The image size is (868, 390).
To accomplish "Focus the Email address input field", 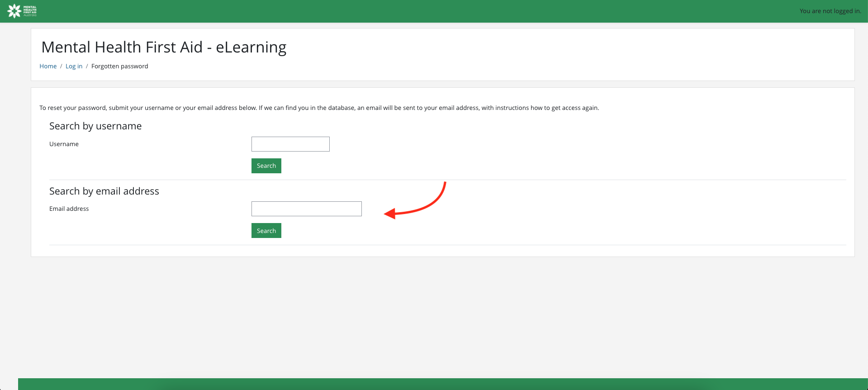I will point(307,209).
